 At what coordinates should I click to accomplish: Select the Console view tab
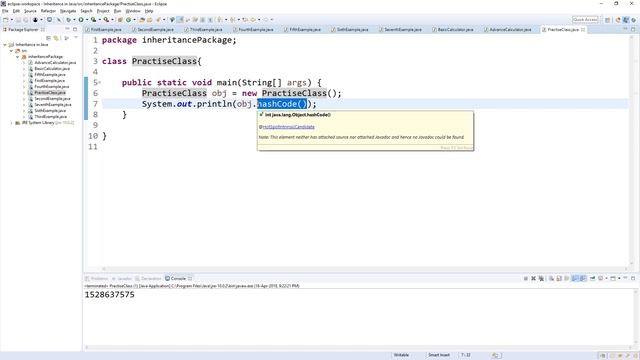[x=178, y=278]
